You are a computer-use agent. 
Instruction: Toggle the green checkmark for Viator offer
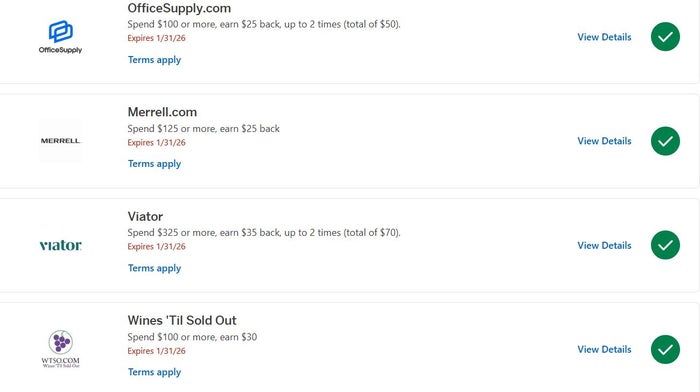(665, 245)
